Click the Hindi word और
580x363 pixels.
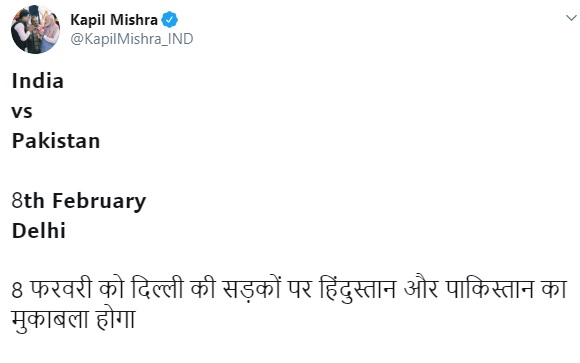tap(421, 288)
